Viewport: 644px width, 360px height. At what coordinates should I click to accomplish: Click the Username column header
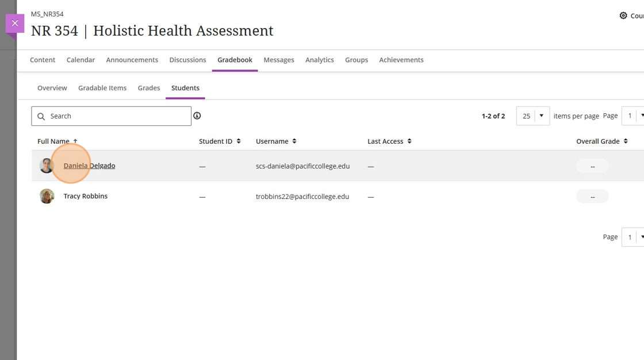(x=272, y=141)
